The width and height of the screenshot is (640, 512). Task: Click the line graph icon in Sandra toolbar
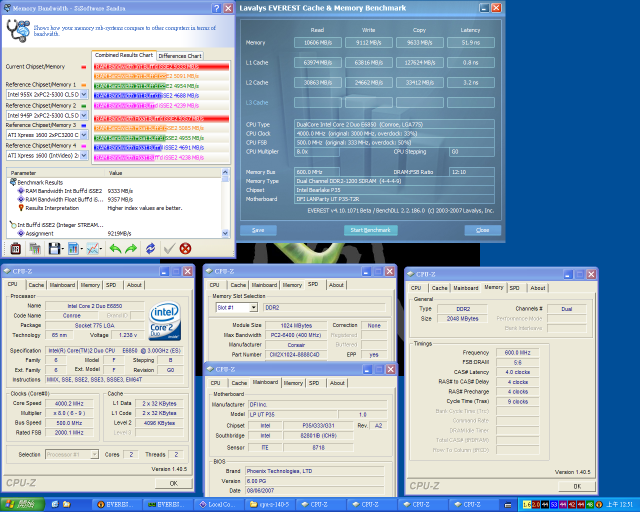[92, 248]
